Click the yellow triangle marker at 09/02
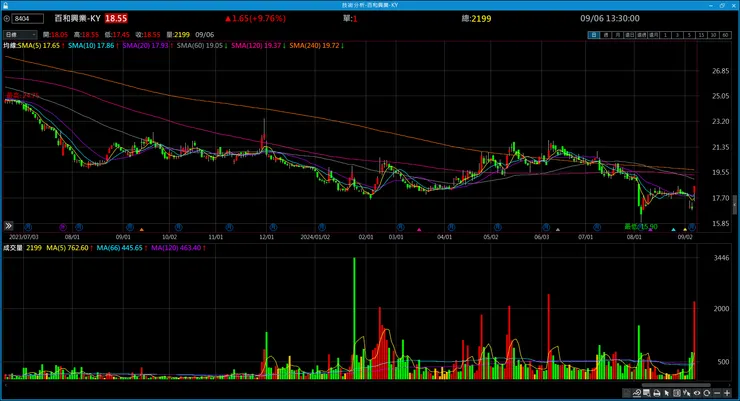Viewport: 740px width, 401px height. click(x=685, y=229)
